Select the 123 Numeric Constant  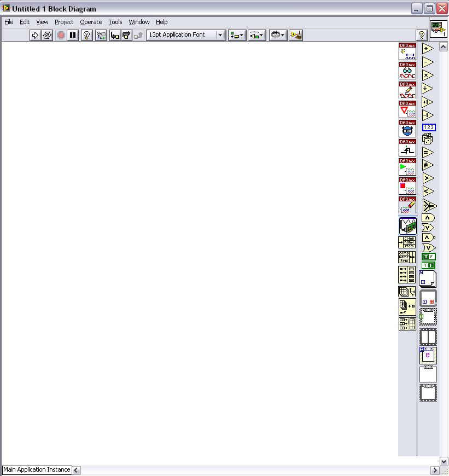[429, 127]
